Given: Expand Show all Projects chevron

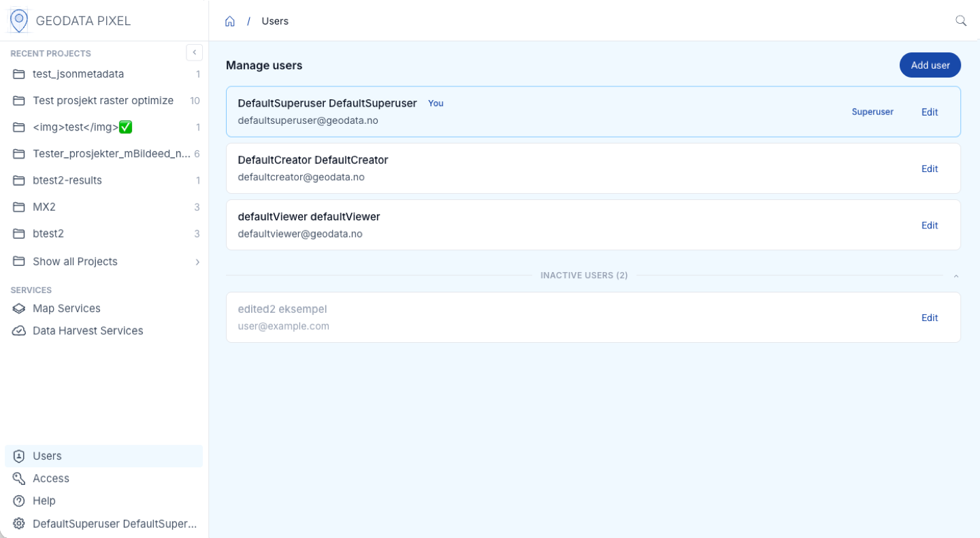Looking at the screenshot, I should (x=197, y=262).
